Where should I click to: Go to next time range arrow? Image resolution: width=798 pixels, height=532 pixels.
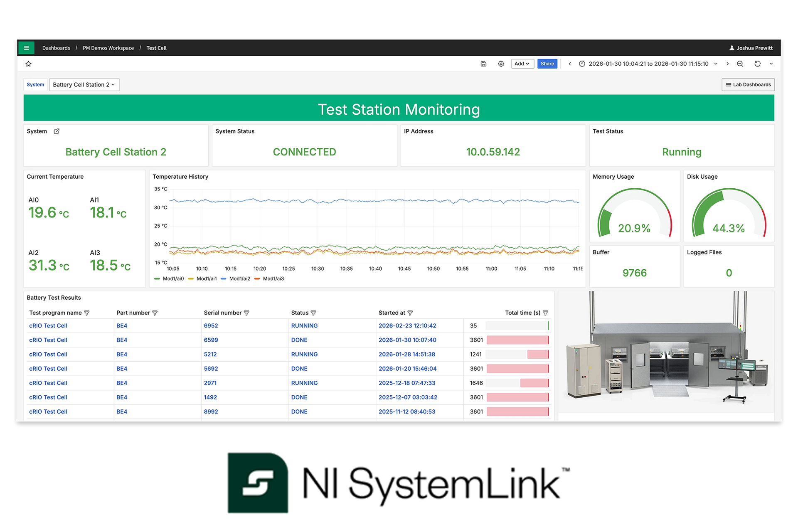click(727, 64)
